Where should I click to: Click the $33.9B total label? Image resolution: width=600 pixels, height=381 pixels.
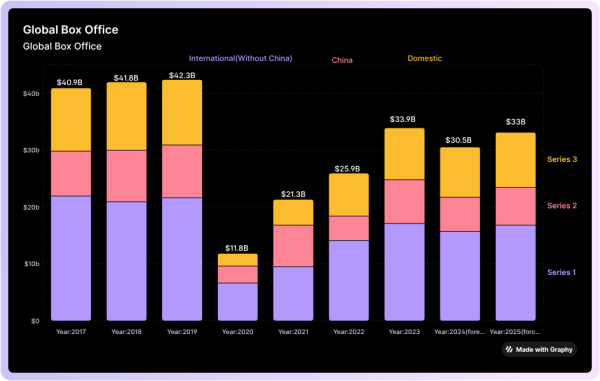coord(403,119)
